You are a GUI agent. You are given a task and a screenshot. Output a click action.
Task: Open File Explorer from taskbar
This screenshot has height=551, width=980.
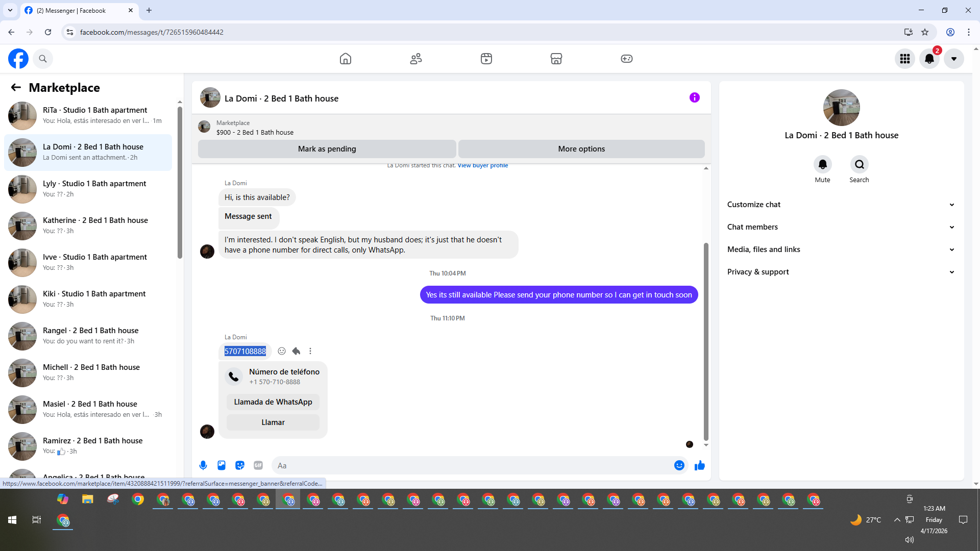point(88,499)
